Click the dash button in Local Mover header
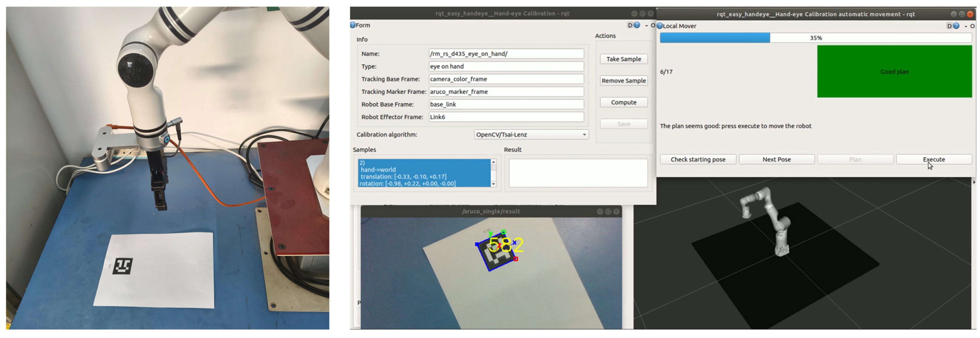The image size is (980, 338). (x=966, y=26)
